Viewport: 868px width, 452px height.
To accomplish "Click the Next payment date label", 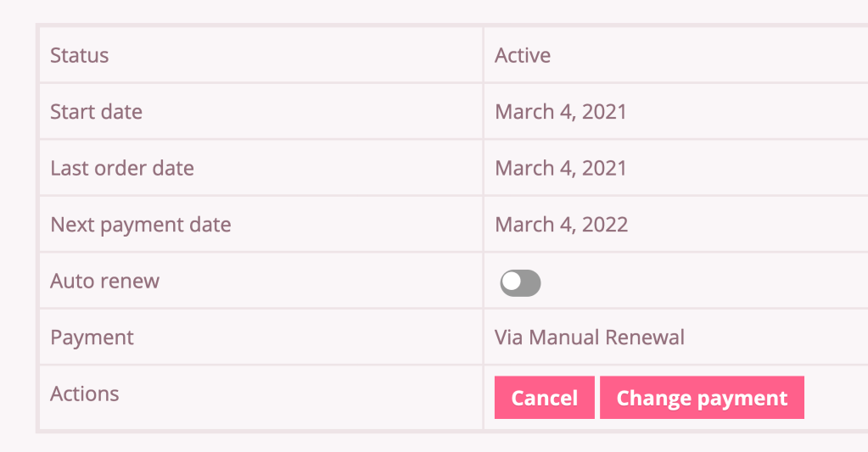I will (x=141, y=225).
